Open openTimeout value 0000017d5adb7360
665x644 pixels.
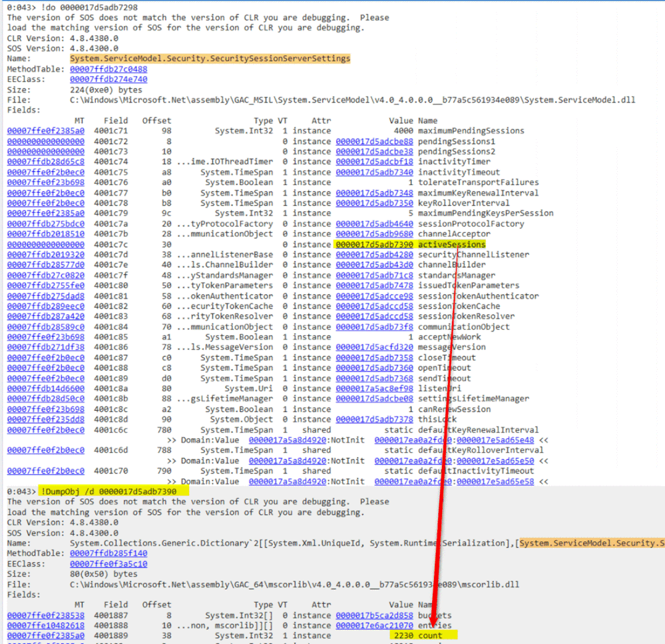pyautogui.click(x=374, y=368)
